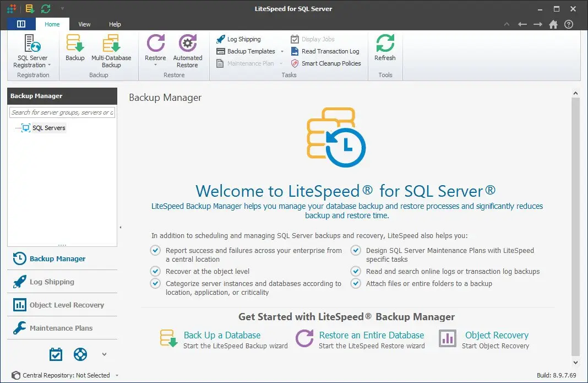Viewport: 588px width, 383px height.
Task: Open the quick access toolbar customize dropdown
Action: coord(62,8)
